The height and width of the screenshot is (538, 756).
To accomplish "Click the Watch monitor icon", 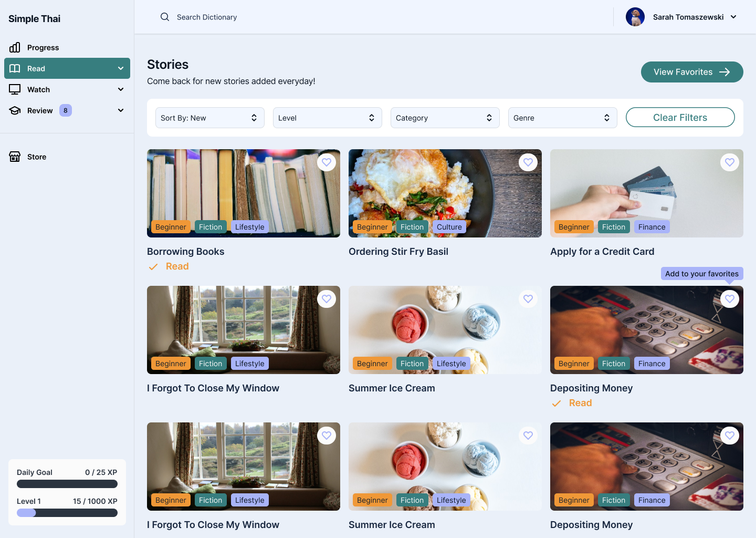I will click(x=15, y=89).
